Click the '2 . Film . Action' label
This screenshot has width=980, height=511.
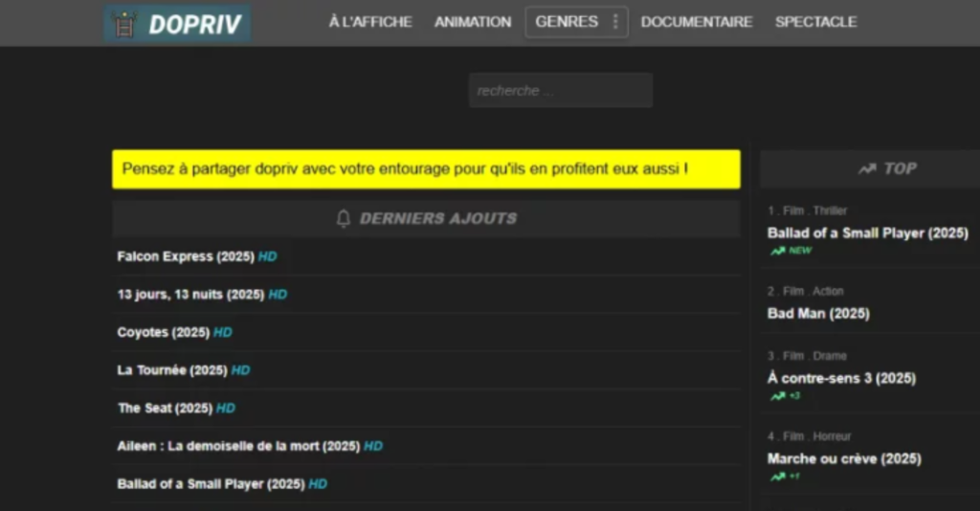(805, 291)
